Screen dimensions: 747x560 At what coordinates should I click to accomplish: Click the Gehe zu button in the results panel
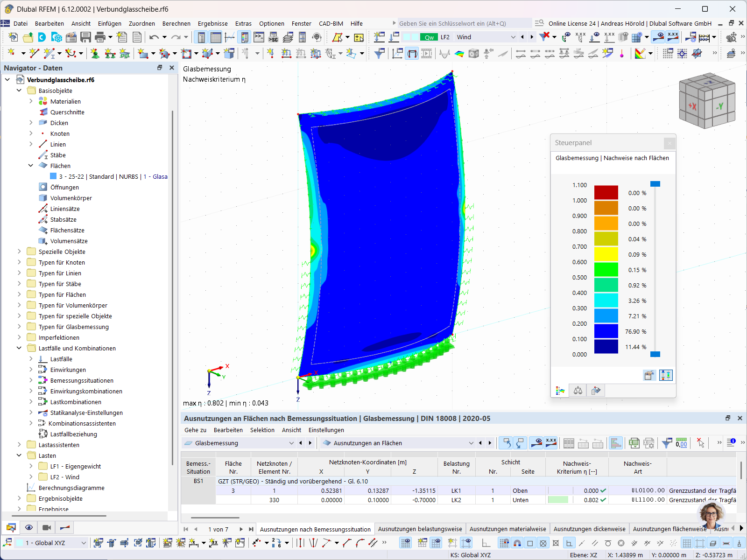pos(195,430)
